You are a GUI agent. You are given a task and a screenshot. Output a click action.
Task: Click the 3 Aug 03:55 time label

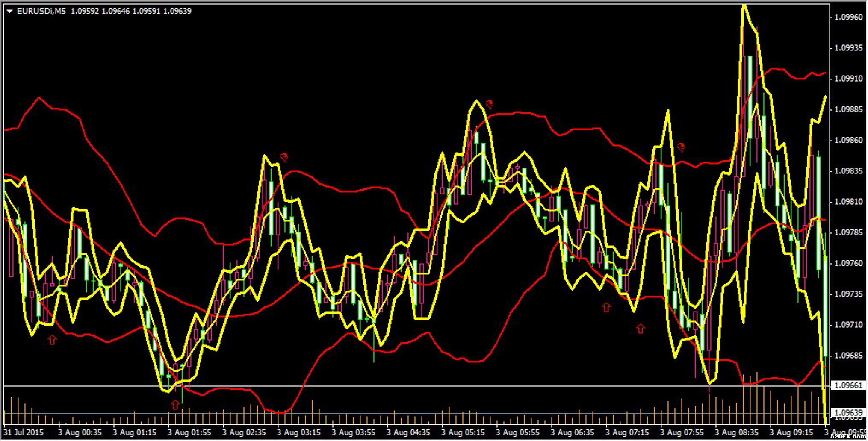coord(354,432)
